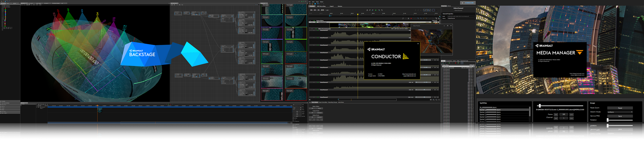Click None under Select Sliders
The image size is (644, 146).
tap(319, 108)
